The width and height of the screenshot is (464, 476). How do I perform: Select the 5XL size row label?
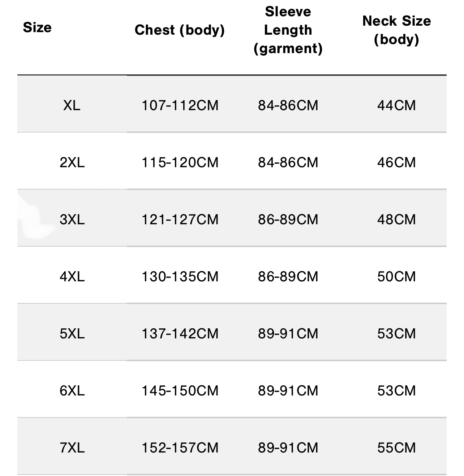click(72, 334)
